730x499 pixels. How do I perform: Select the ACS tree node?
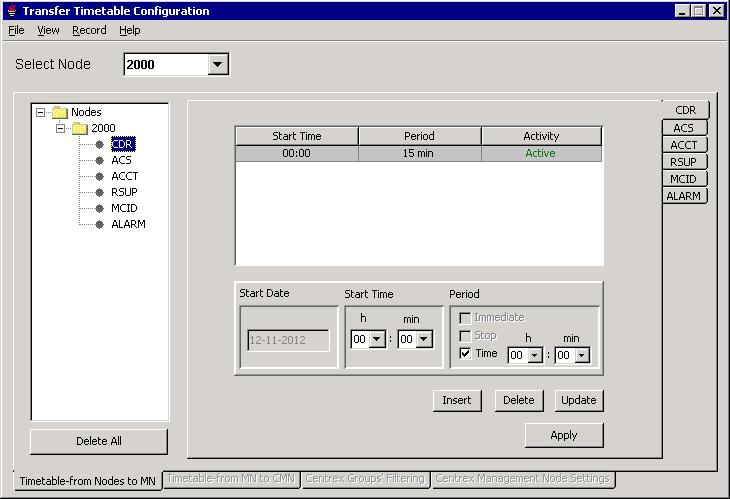tap(122, 161)
